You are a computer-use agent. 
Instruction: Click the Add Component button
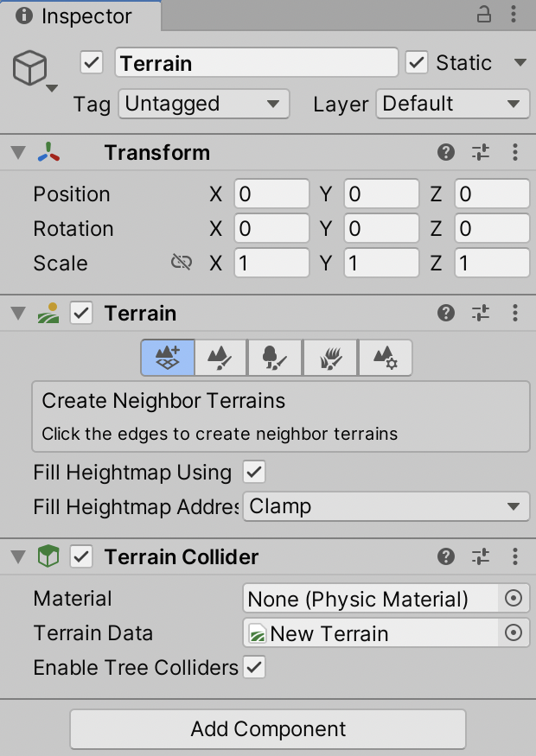coord(268,729)
